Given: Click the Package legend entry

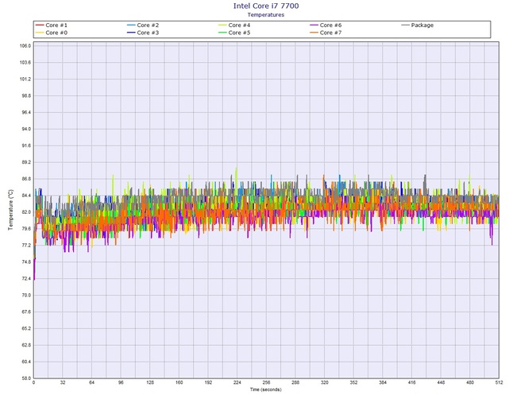Looking at the screenshot, I should point(418,25).
